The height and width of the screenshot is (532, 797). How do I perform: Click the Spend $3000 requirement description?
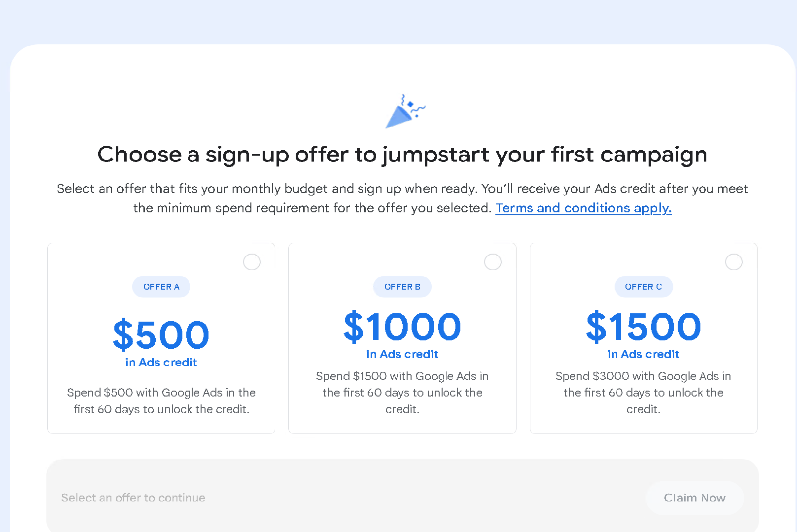point(643,392)
